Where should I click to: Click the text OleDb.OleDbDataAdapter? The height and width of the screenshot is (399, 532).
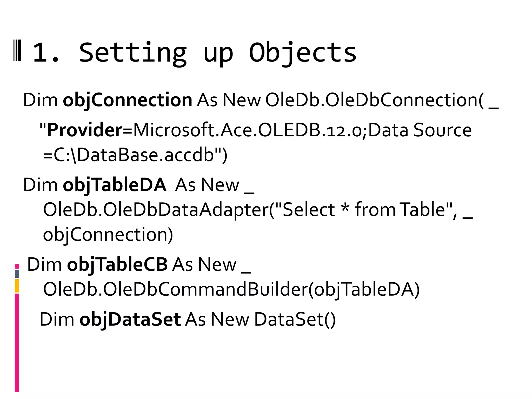(x=156, y=210)
